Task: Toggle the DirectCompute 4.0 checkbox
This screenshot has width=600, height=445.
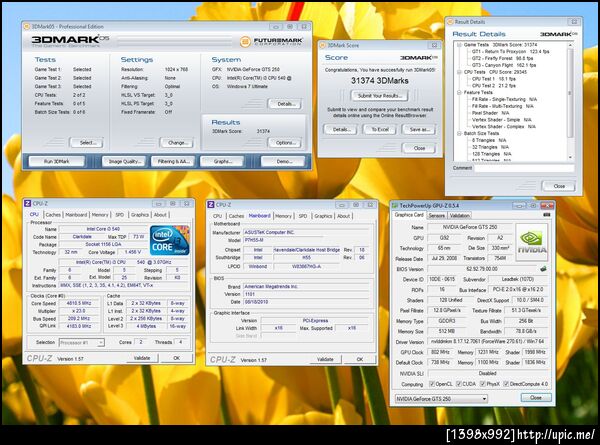Action: [x=506, y=384]
